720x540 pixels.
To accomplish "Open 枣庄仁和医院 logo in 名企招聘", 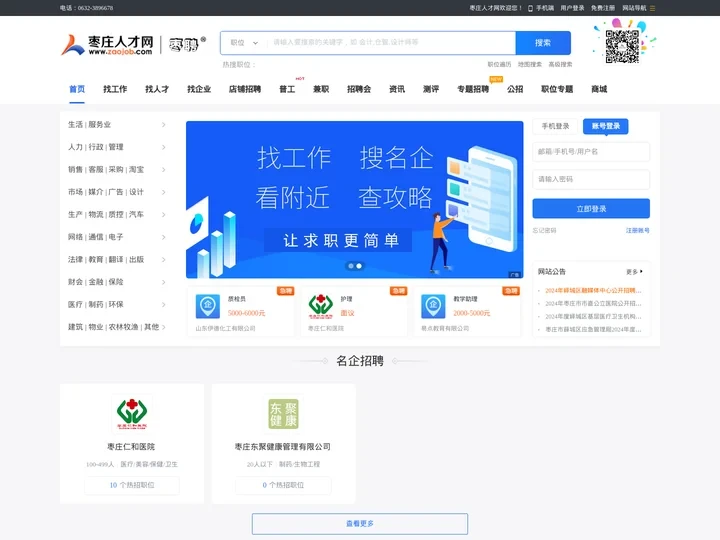I will [x=132, y=413].
